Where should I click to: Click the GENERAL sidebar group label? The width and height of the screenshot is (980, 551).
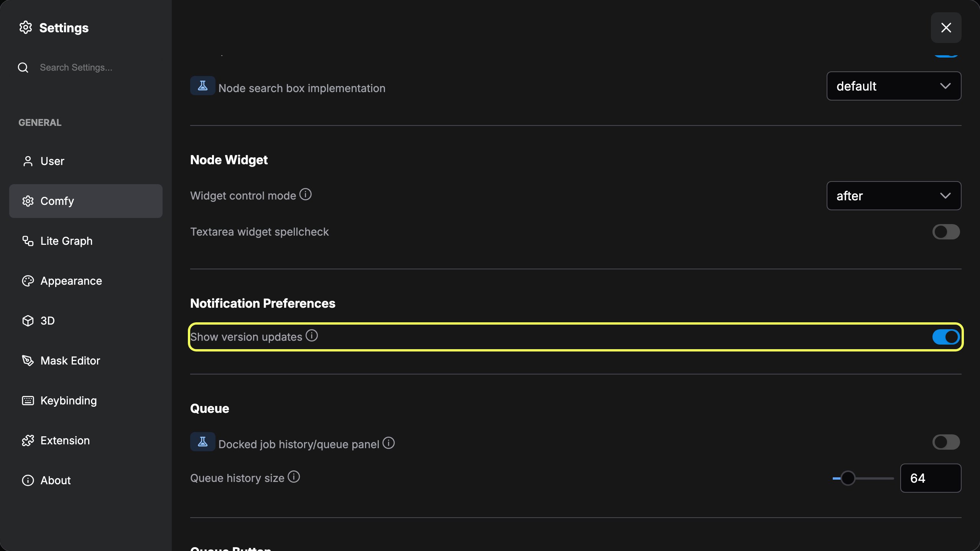(40, 123)
